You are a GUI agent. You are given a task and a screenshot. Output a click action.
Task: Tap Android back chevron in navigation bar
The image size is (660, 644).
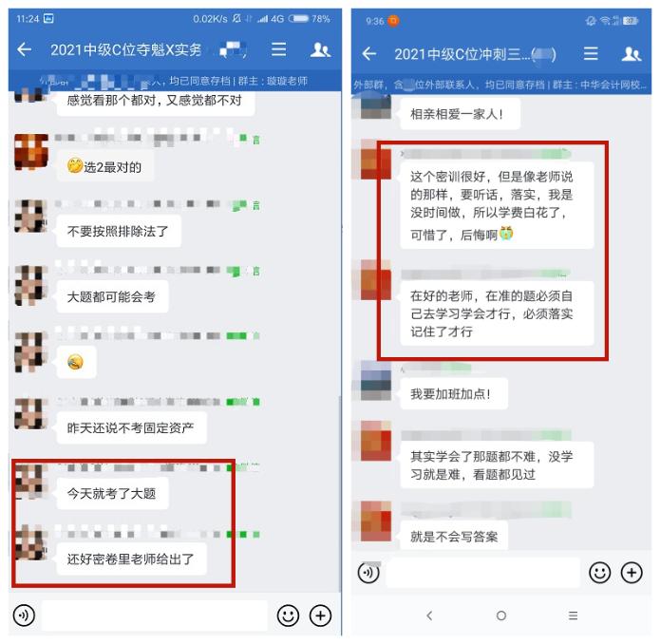[x=429, y=616]
